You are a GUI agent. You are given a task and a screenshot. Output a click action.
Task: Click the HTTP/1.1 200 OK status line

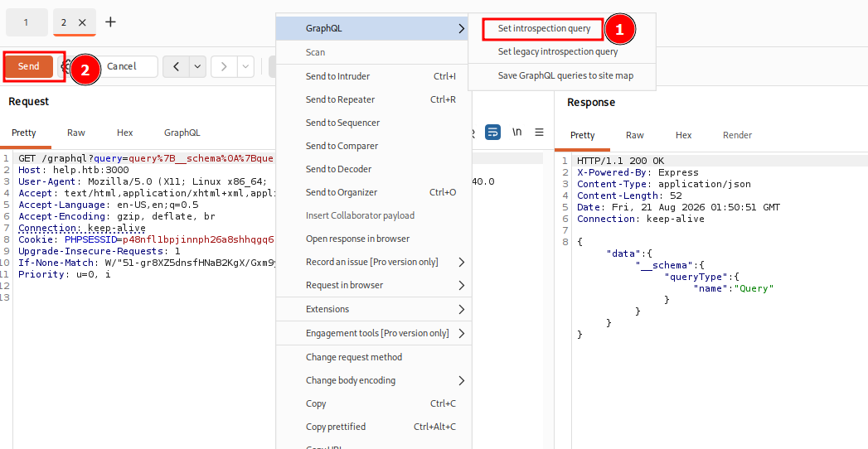[621, 161]
